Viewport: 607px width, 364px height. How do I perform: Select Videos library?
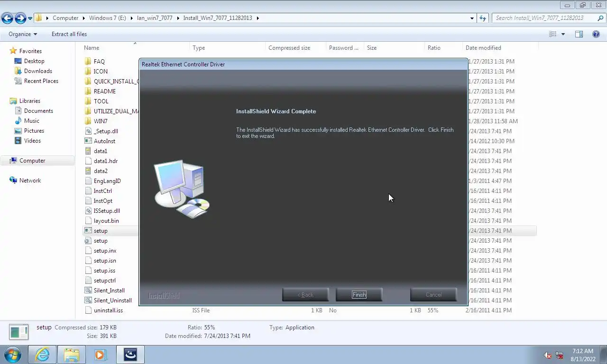[33, 141]
